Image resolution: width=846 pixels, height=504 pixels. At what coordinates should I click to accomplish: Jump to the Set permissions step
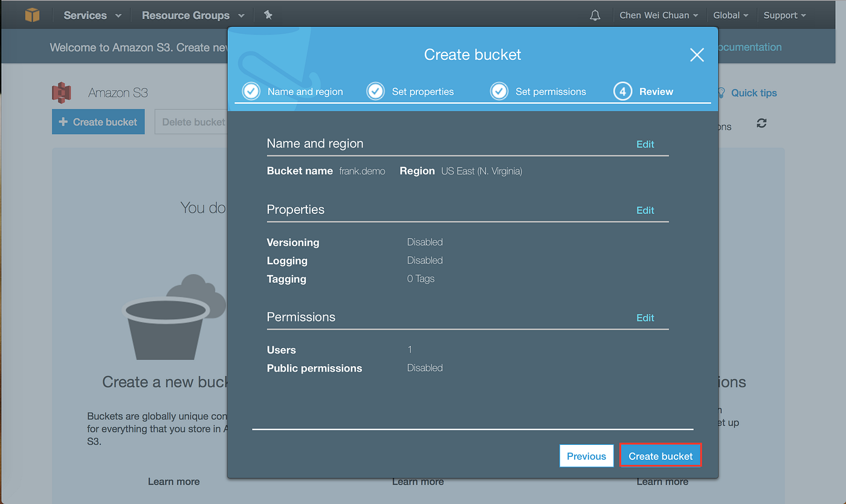[x=538, y=91]
